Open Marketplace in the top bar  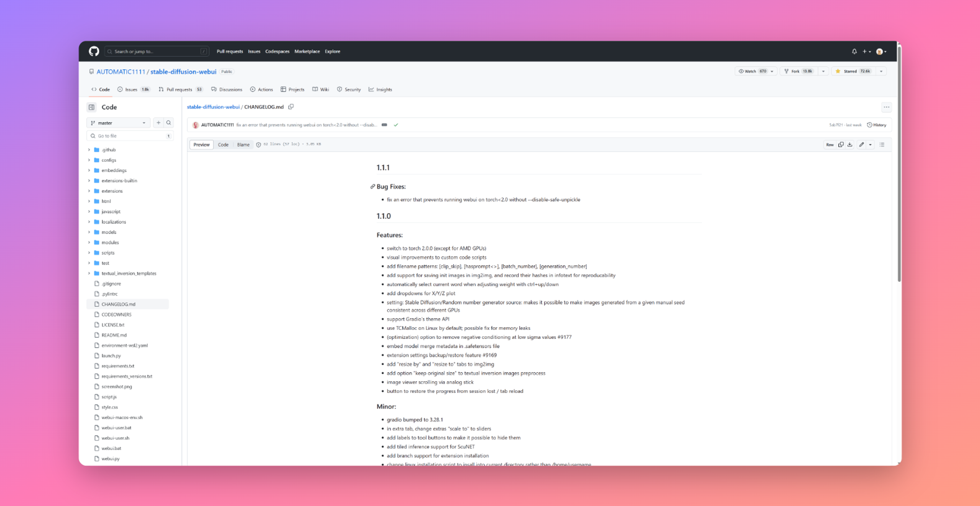click(x=307, y=51)
